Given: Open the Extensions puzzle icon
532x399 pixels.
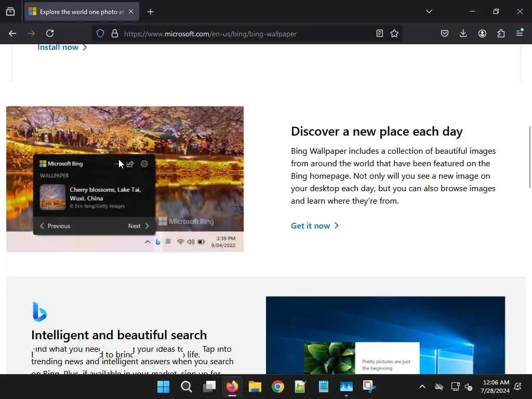Looking at the screenshot, I should [x=501, y=33].
